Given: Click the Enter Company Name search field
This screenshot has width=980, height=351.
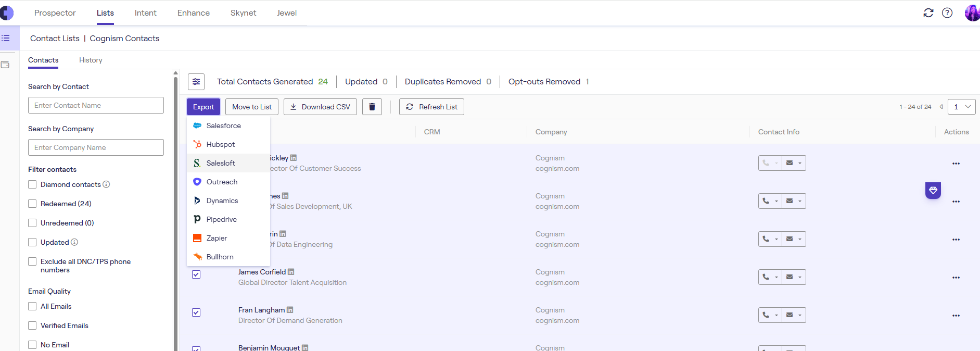Looking at the screenshot, I should coord(96,147).
